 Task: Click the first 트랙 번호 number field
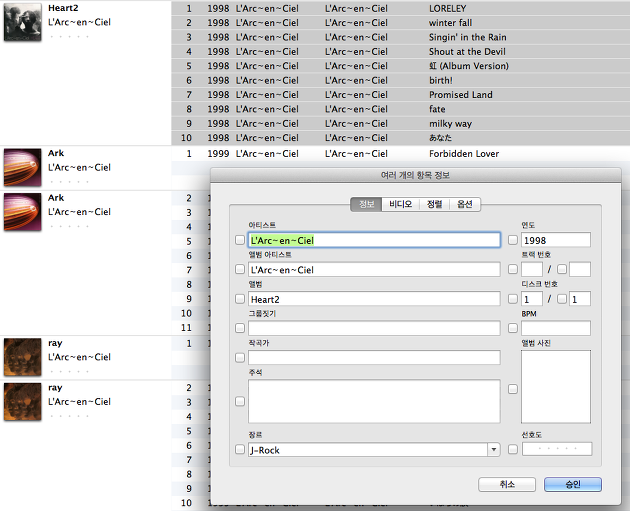pos(532,269)
